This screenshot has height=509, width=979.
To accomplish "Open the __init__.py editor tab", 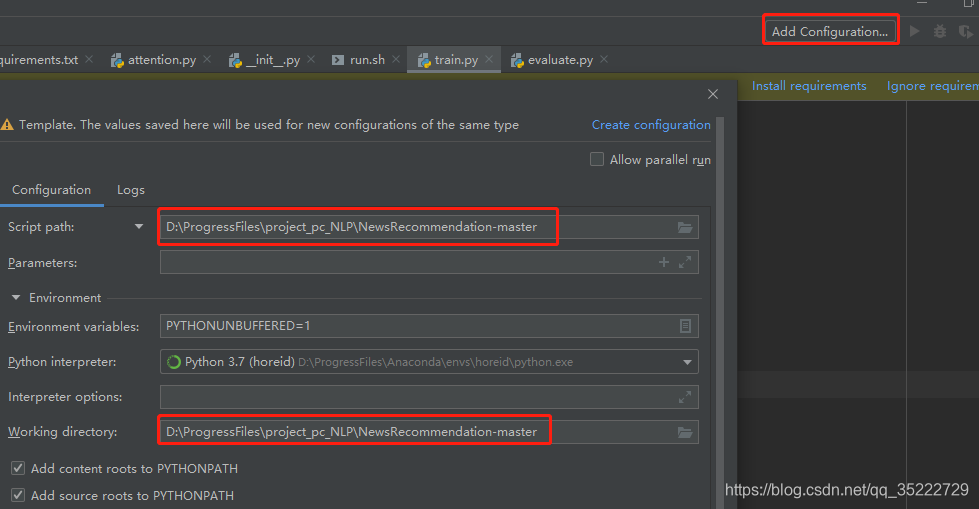I will pyautogui.click(x=273, y=60).
